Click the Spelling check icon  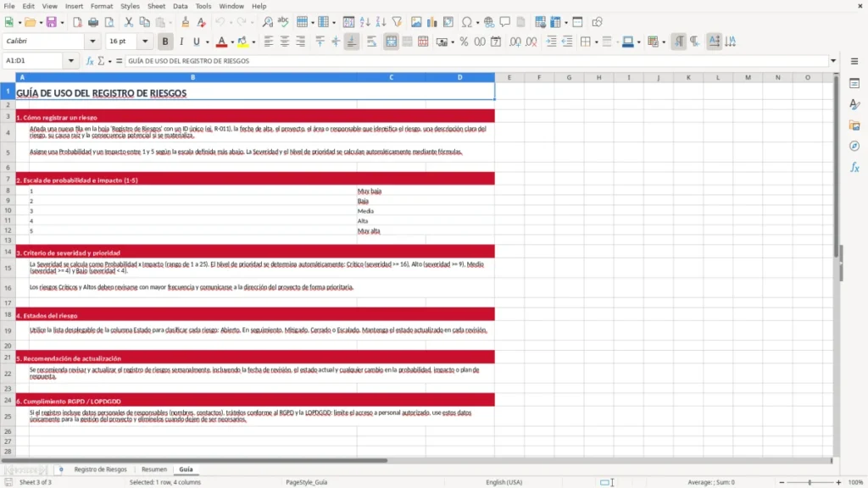[283, 22]
